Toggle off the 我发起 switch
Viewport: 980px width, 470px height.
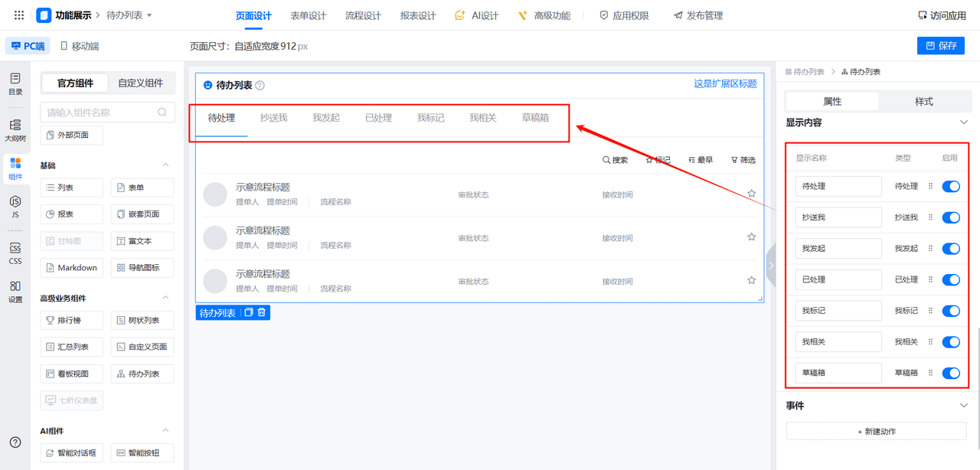pyautogui.click(x=950, y=249)
